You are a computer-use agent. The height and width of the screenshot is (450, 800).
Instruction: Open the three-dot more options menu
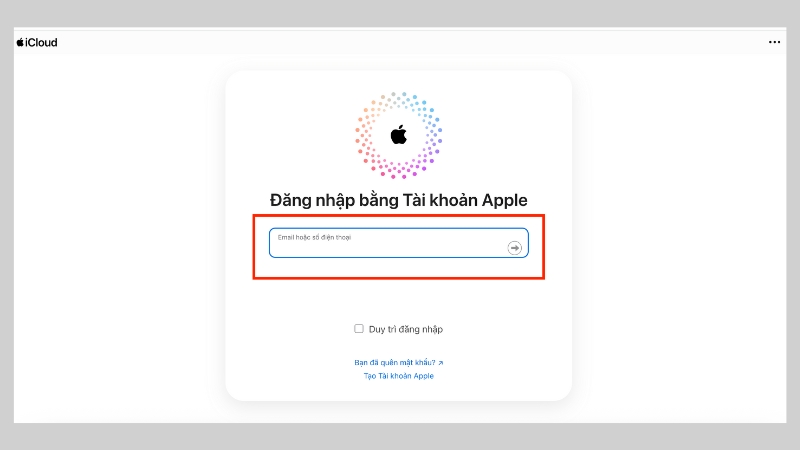click(x=774, y=42)
